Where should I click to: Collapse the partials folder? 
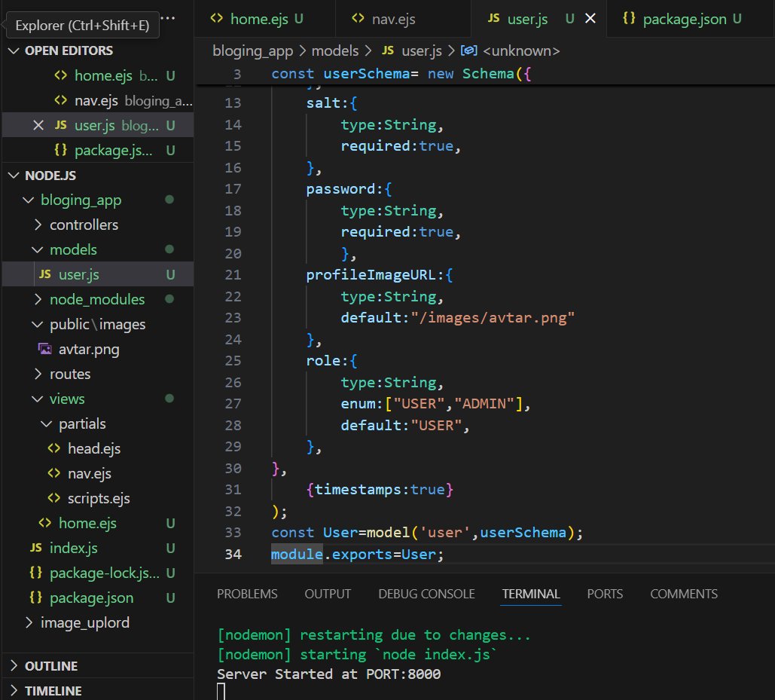click(x=47, y=423)
